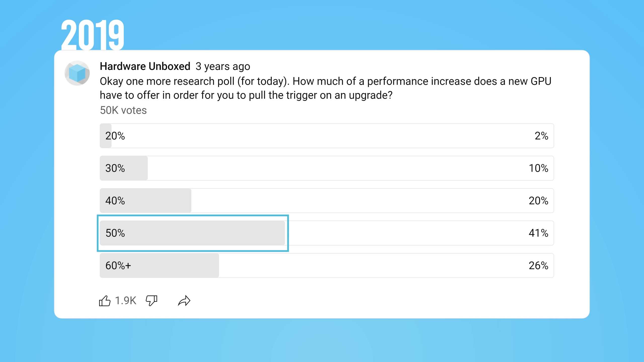644x362 pixels.
Task: Click the 41% result percentage
Action: (538, 233)
